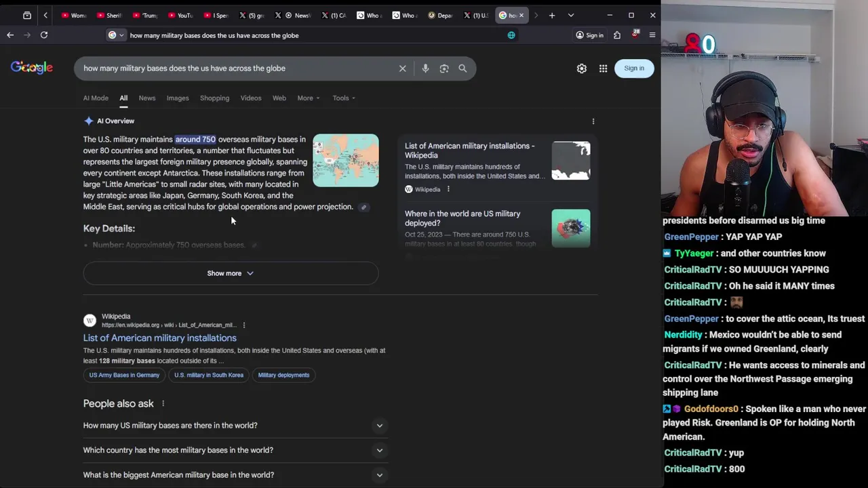Click the red extension icon with badge
The width and height of the screenshot is (868, 488).
[x=635, y=35]
